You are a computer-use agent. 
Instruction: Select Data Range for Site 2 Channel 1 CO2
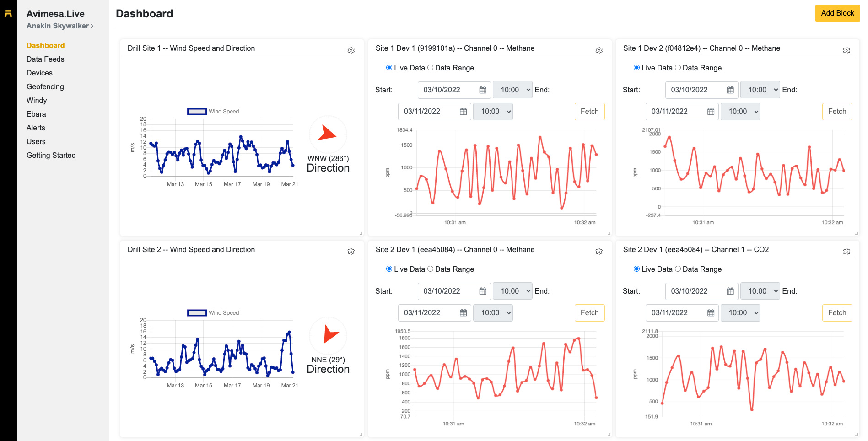678,269
